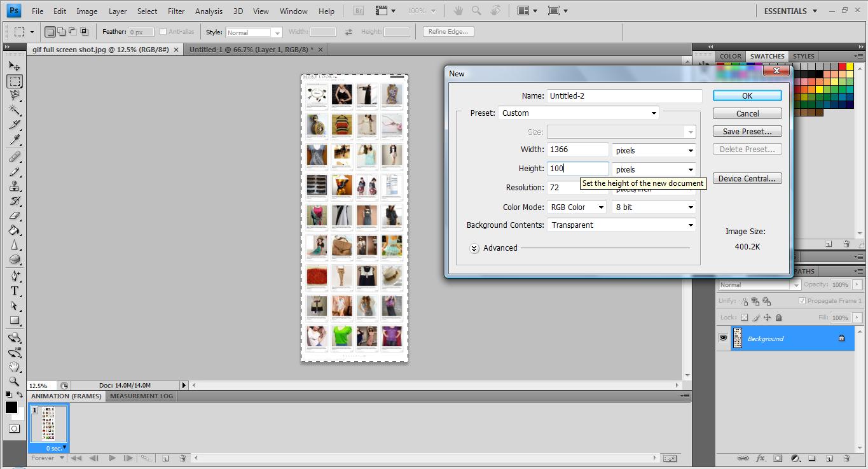Select the Magic Wand tool
This screenshot has height=469, width=868.
[x=14, y=110]
